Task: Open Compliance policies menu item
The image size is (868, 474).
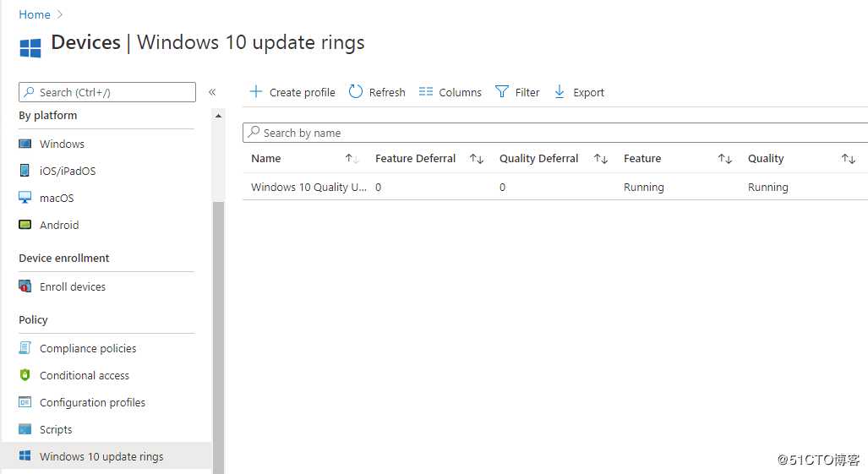Action: 88,348
